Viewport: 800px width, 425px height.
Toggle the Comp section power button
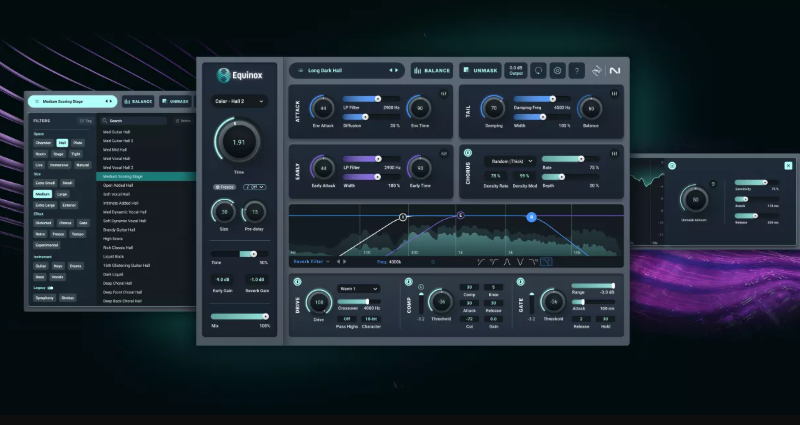point(409,282)
